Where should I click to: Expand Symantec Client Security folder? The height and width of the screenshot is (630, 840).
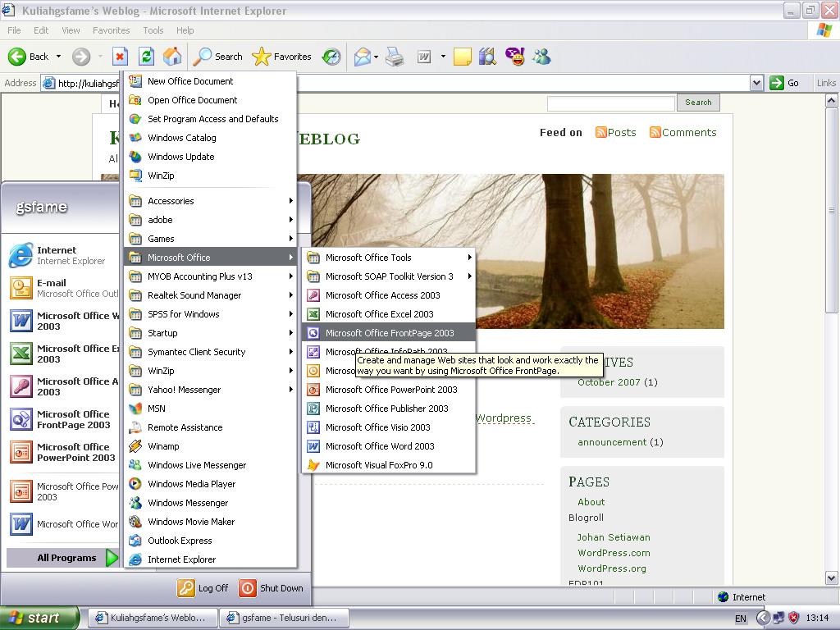coord(211,351)
